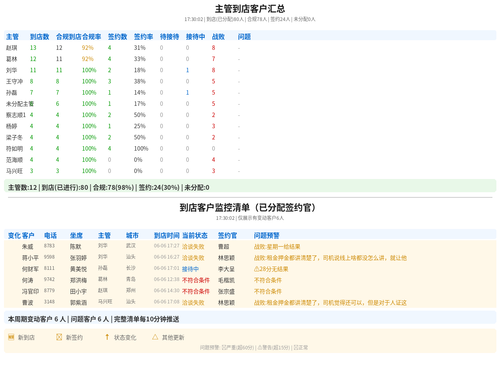Click customer name 何财军

tap(30, 269)
